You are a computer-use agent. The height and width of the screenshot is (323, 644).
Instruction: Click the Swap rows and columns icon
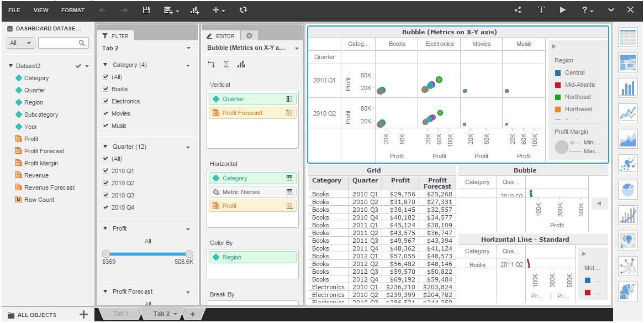tap(211, 64)
